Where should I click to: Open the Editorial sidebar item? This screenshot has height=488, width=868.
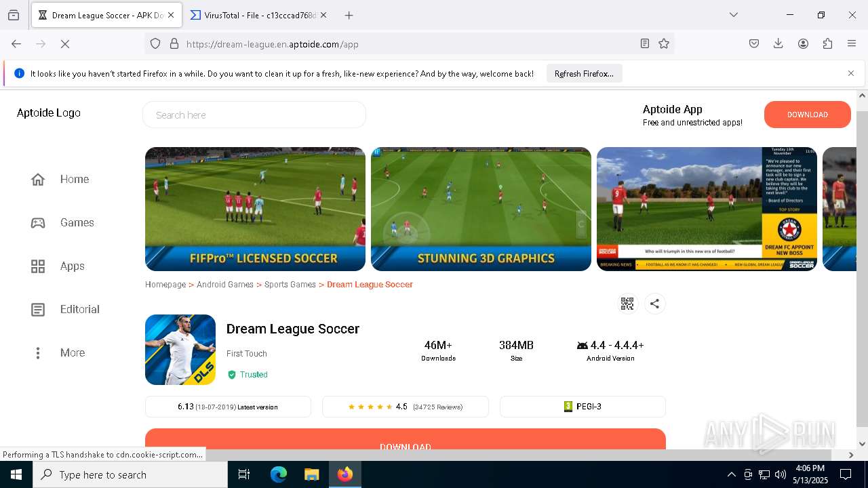[x=65, y=309]
